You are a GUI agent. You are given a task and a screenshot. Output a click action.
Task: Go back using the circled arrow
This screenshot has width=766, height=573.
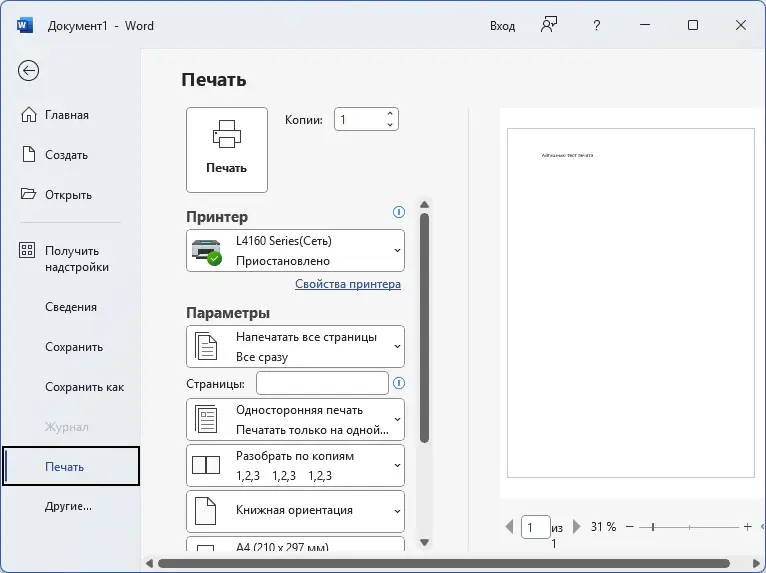(28, 71)
